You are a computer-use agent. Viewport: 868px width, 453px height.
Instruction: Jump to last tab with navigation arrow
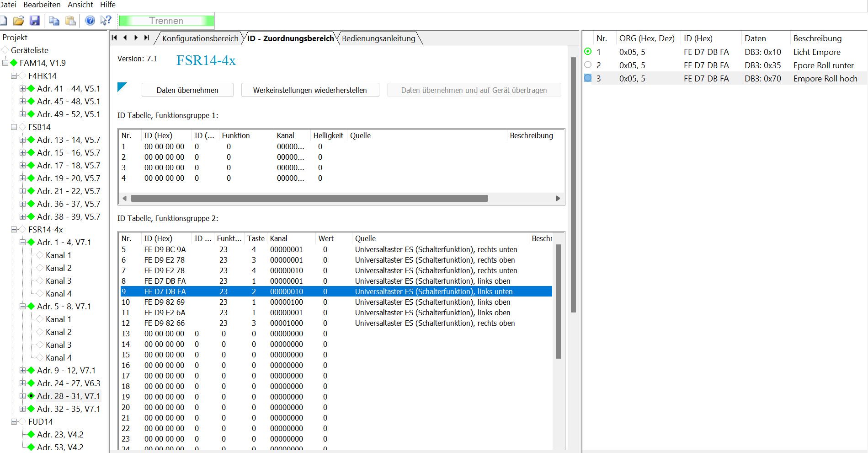click(x=147, y=38)
